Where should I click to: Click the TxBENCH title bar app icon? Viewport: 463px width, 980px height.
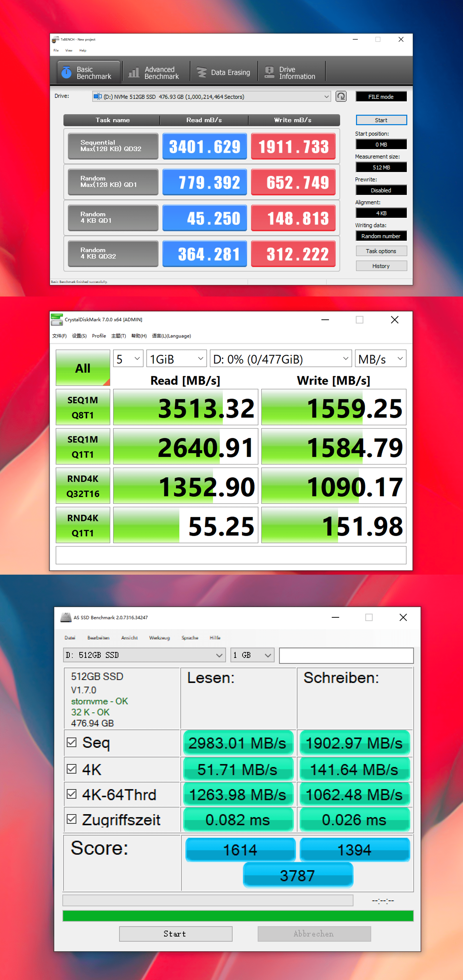55,40
